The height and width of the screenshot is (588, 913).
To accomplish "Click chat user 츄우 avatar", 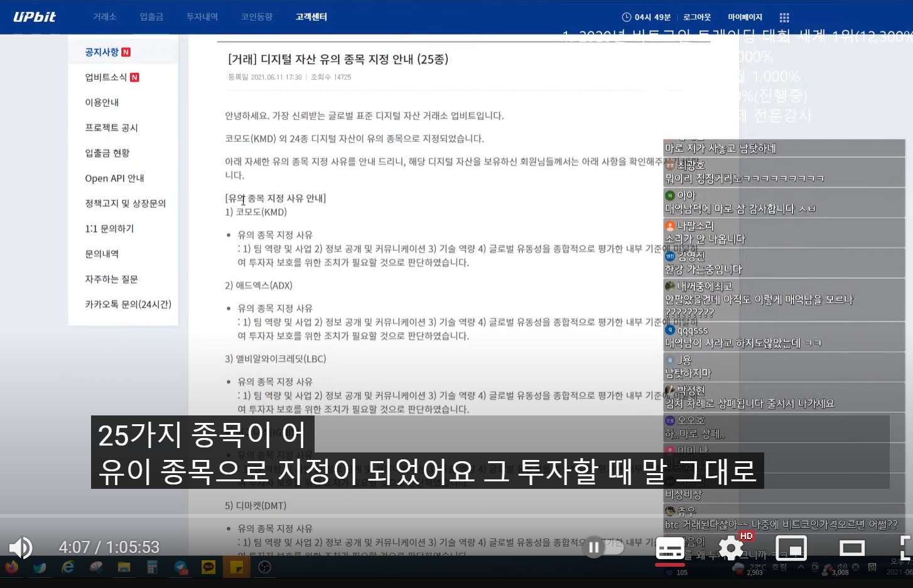I will (670, 511).
